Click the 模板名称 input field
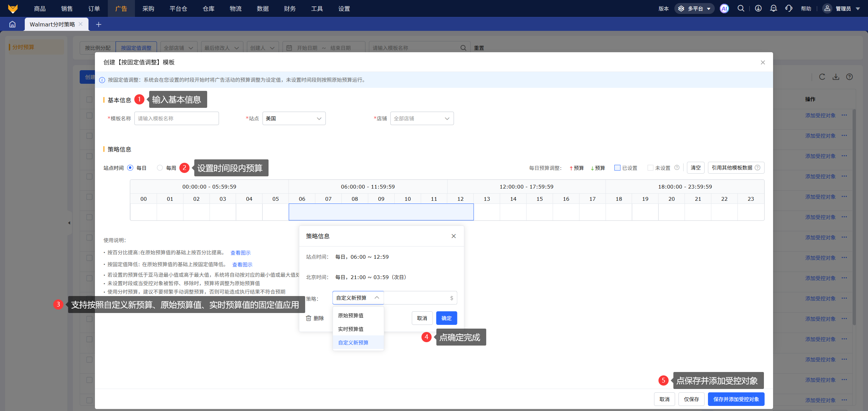Screen dimensions: 868x411 click(x=176, y=118)
